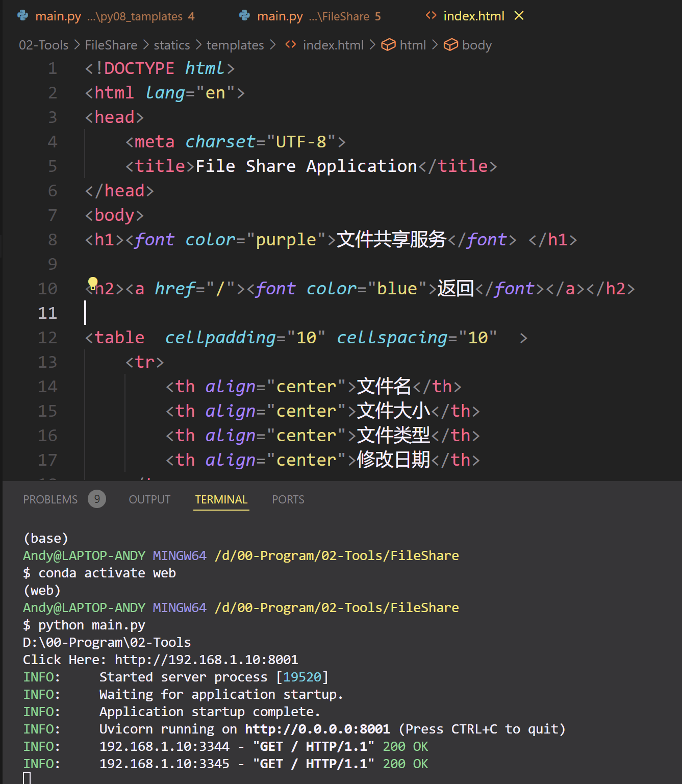
Task: Open body symbol breadcrumb
Action: [x=477, y=45]
